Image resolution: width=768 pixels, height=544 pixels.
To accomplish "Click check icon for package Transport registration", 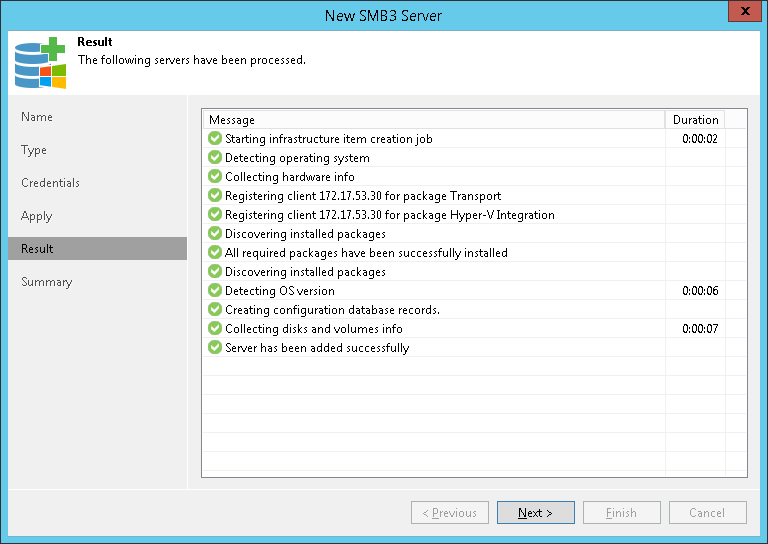I will click(x=215, y=195).
